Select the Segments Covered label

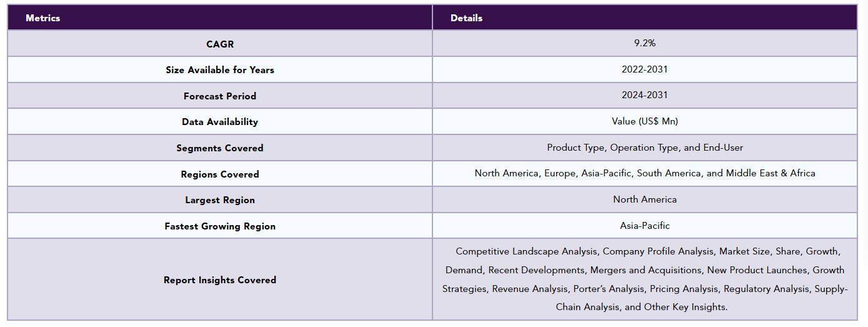coord(220,148)
